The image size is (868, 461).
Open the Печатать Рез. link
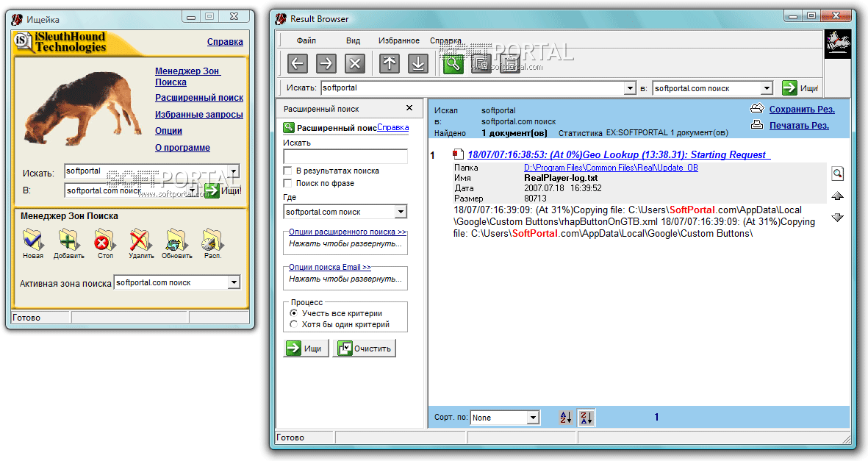coord(800,125)
